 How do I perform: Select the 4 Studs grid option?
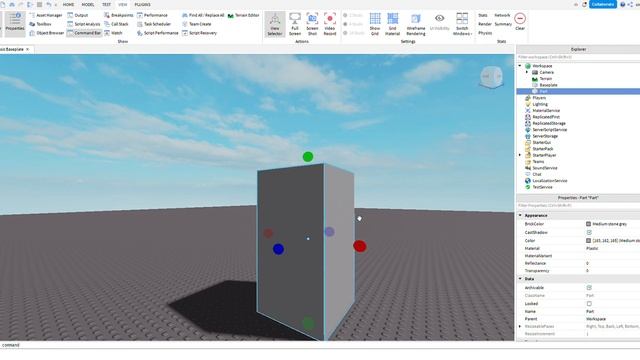pyautogui.click(x=353, y=24)
